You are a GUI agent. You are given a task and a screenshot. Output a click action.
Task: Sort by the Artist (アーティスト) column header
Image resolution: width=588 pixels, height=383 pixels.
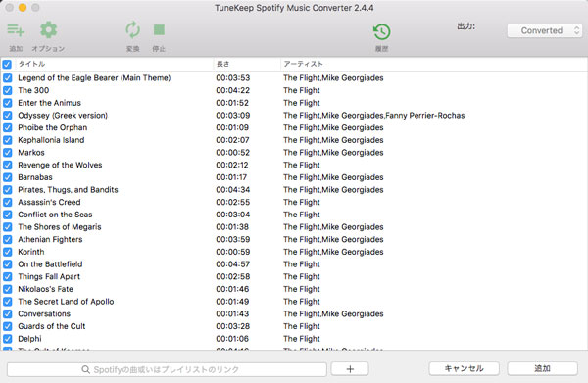[434, 64]
